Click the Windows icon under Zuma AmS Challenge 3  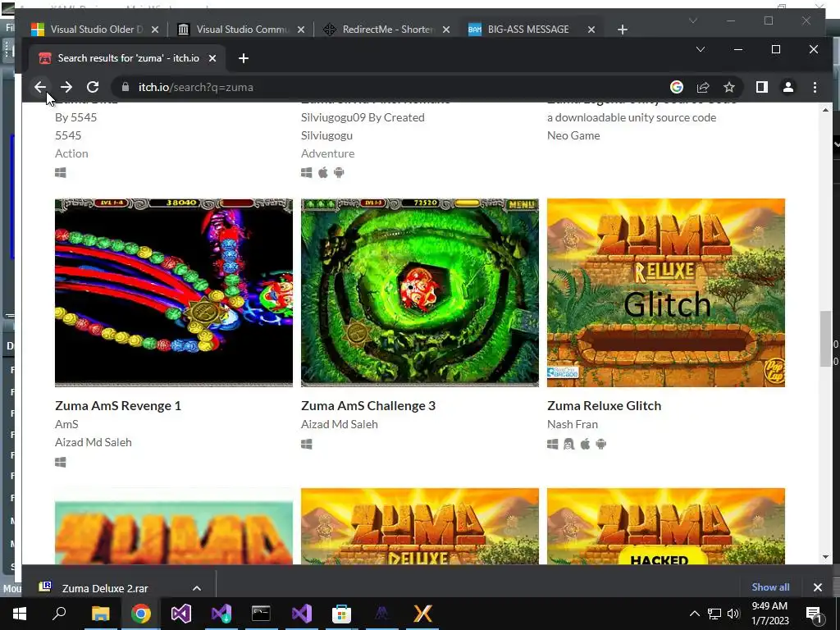(307, 444)
